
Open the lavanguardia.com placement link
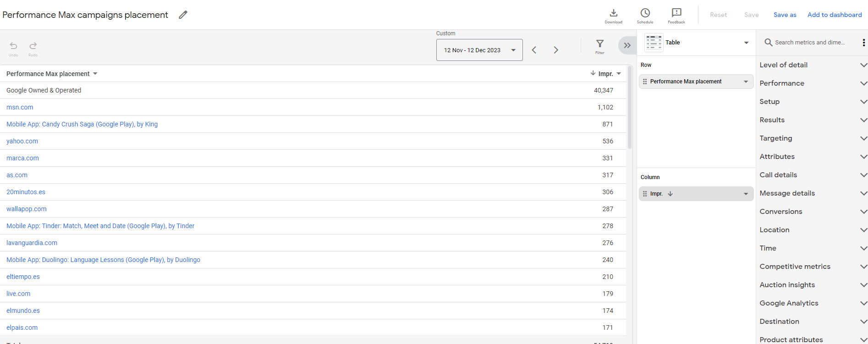click(x=32, y=243)
